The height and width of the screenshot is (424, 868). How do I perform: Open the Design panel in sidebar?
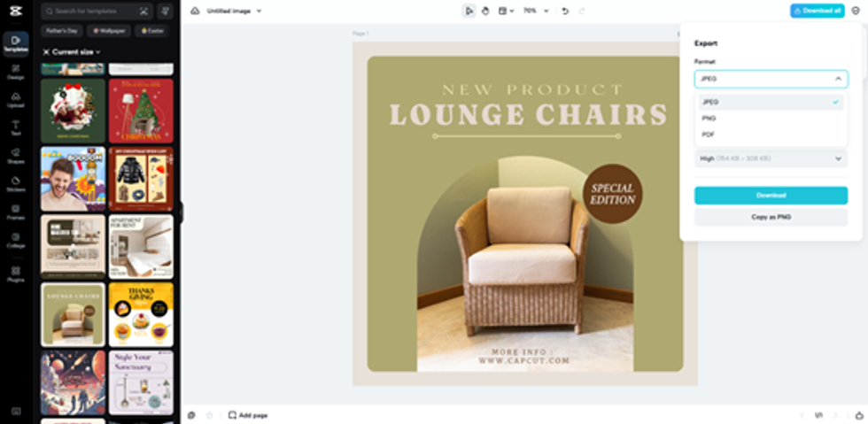tap(15, 71)
